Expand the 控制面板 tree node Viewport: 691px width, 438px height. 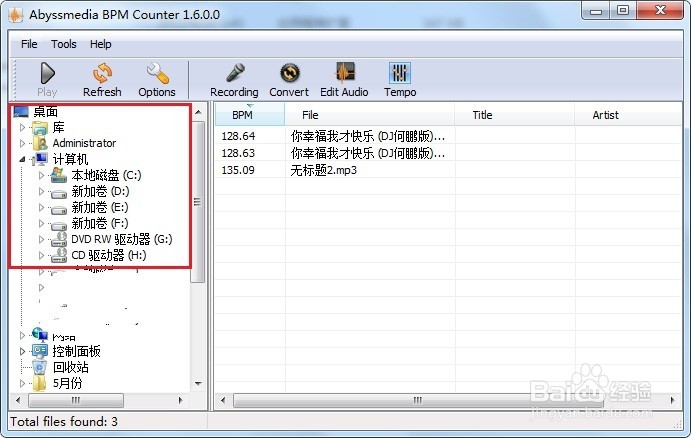point(22,351)
